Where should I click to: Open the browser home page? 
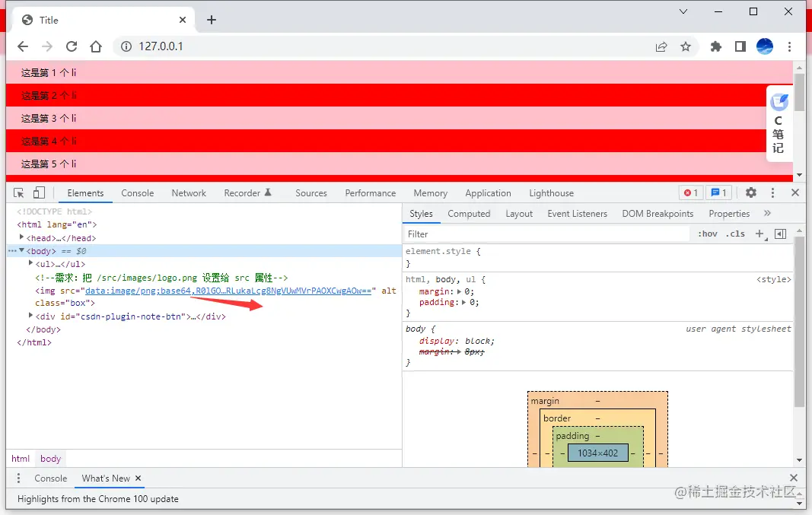[96, 46]
